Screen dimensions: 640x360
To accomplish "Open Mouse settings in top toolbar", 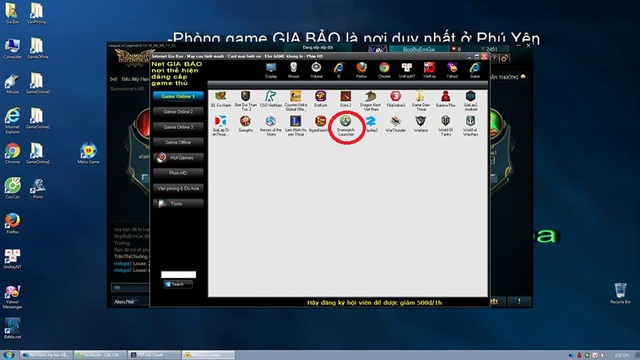I will pyautogui.click(x=293, y=70).
